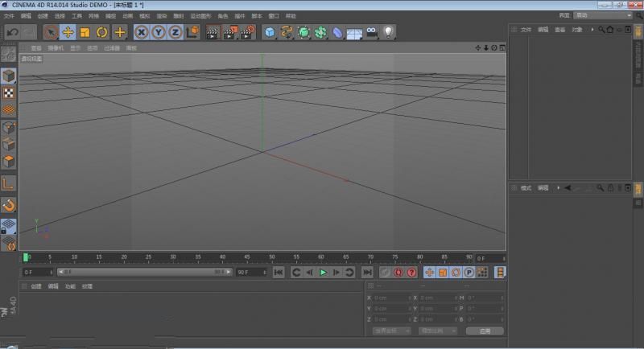
Task: Click the camera object icon
Action: [x=371, y=32]
